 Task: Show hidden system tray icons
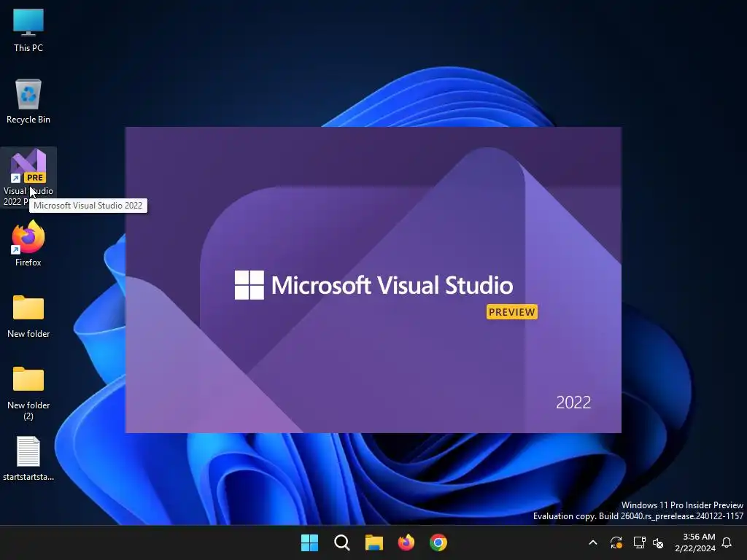tap(593, 542)
